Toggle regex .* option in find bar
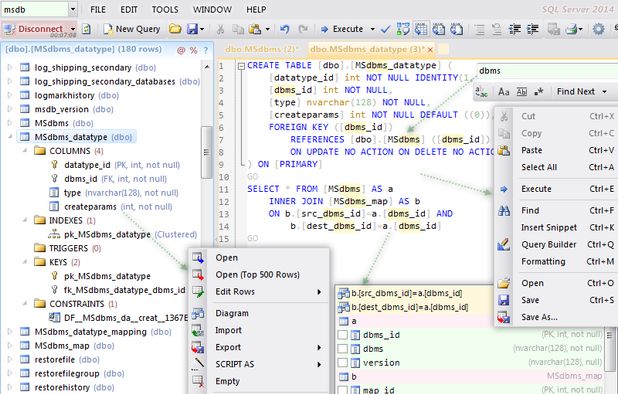This screenshot has height=394, width=618. [538, 92]
